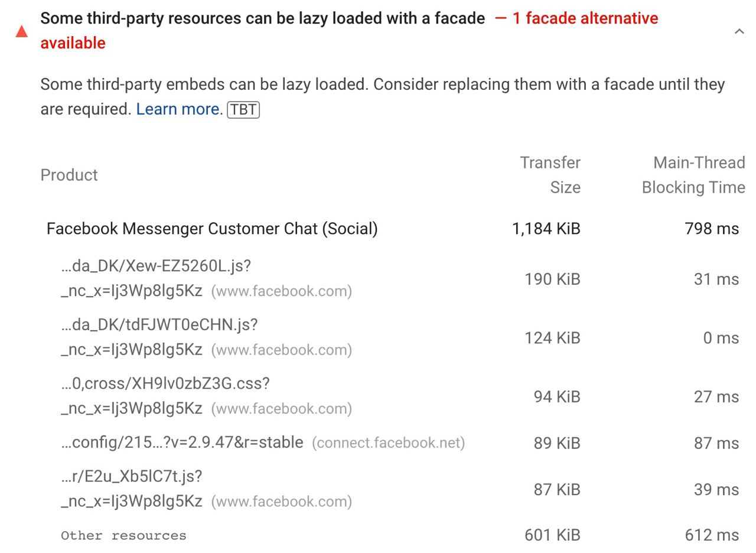This screenshot has height=553, width=756.
Task: Open the E2u_Xb5lC7t.js resource link
Action: (132, 489)
